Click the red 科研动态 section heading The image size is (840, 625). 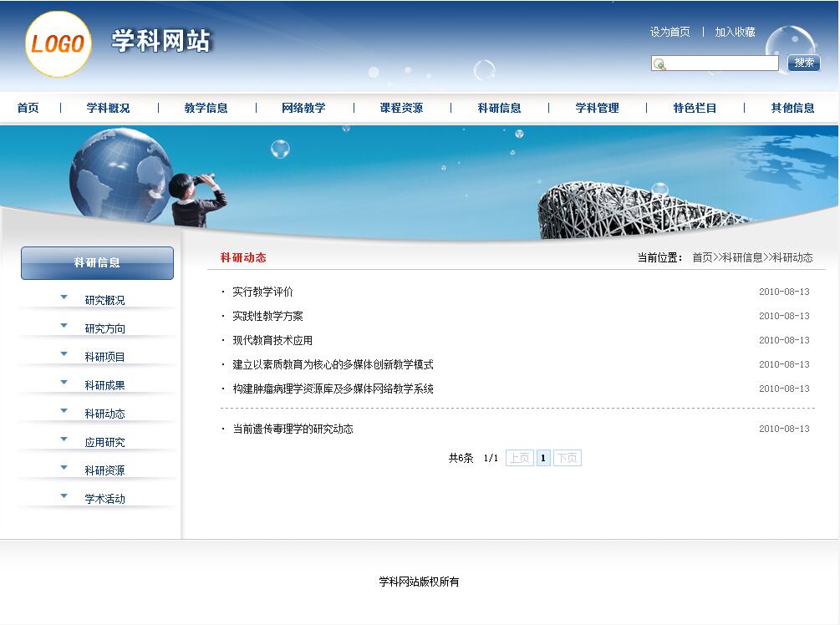(x=243, y=257)
